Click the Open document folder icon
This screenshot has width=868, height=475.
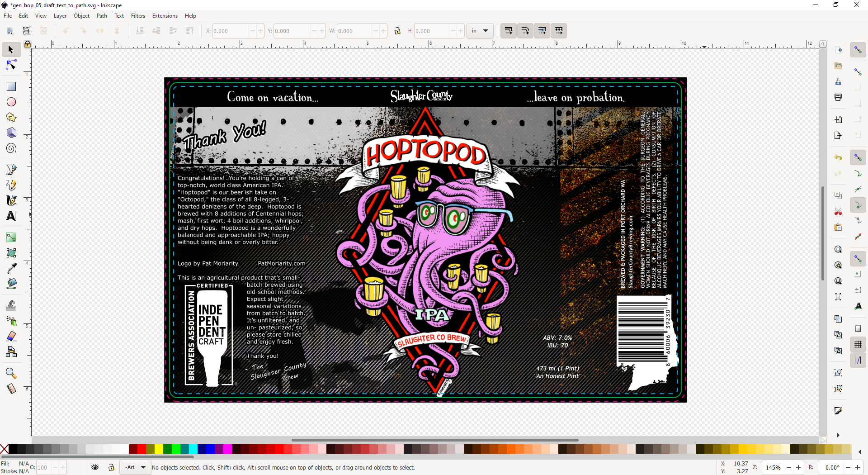pos(838,66)
